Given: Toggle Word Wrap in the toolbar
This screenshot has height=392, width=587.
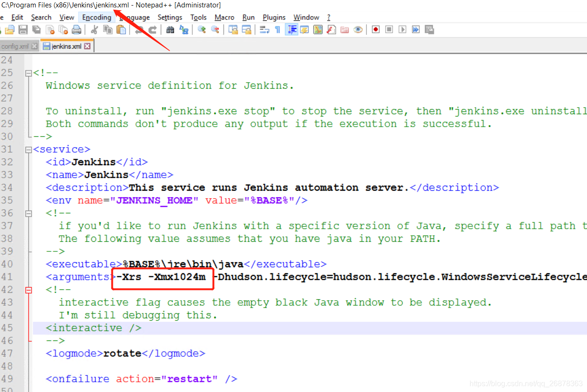Looking at the screenshot, I should click(265, 30).
